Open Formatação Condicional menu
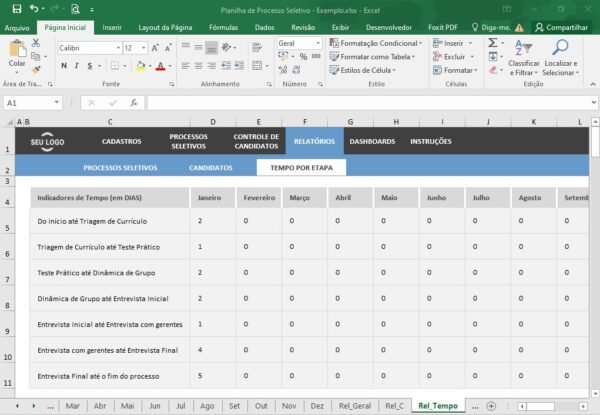 pyautogui.click(x=376, y=43)
